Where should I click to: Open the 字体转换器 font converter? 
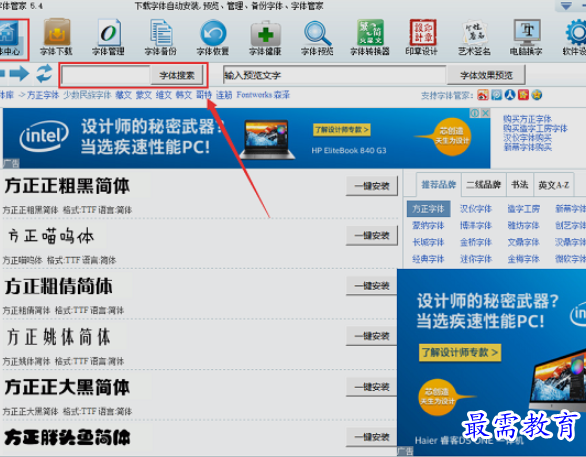(370, 37)
